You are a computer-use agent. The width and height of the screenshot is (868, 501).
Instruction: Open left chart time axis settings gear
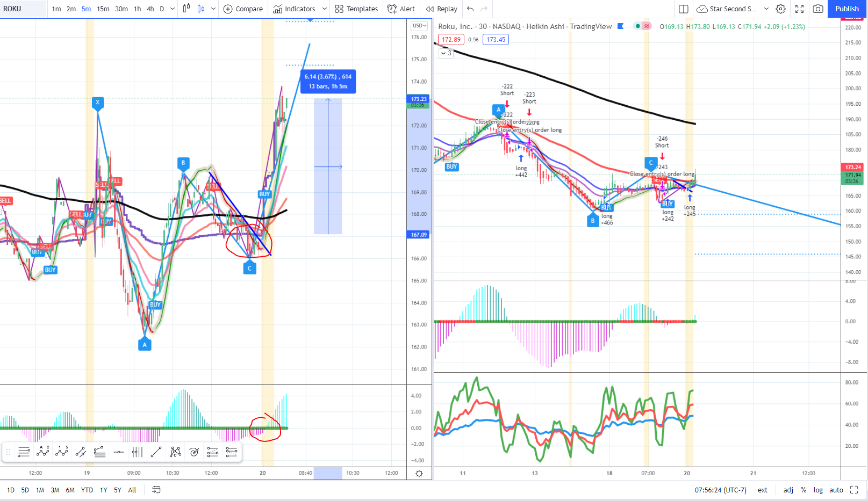pyautogui.click(x=419, y=473)
